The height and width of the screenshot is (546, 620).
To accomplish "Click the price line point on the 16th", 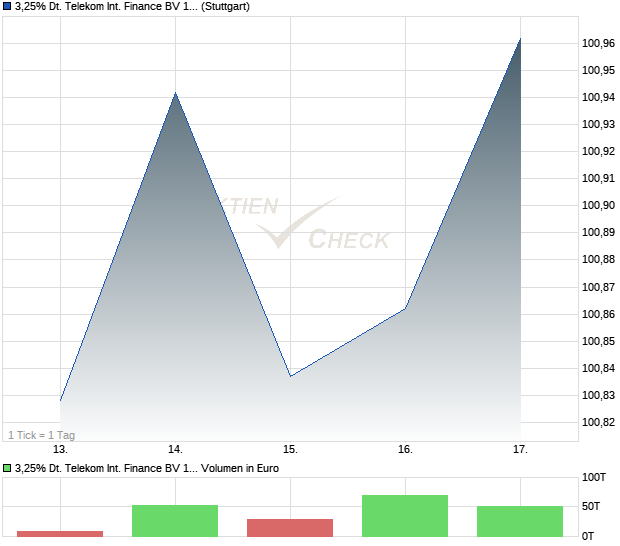I will (x=405, y=308).
